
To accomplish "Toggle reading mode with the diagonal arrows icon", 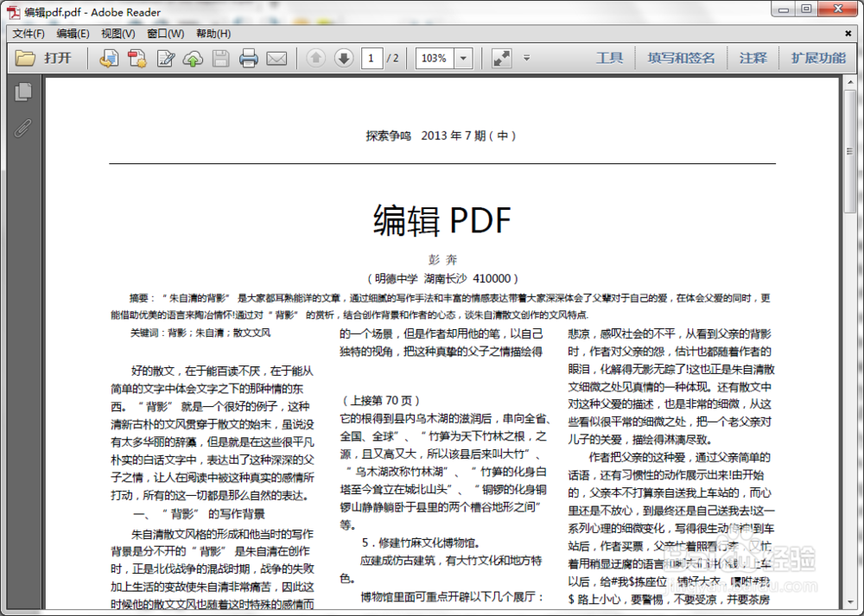I will point(501,58).
